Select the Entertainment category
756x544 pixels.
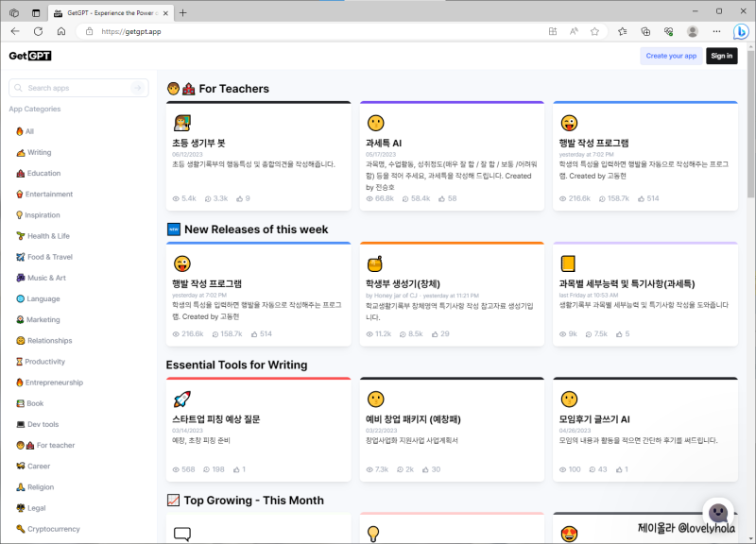(44, 195)
